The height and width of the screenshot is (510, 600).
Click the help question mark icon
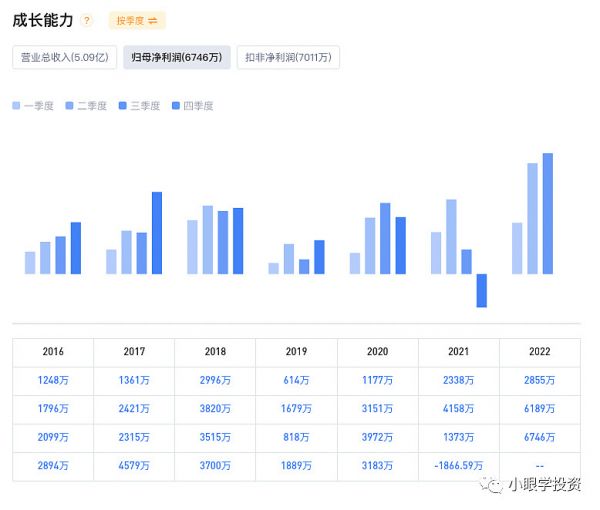(x=87, y=21)
